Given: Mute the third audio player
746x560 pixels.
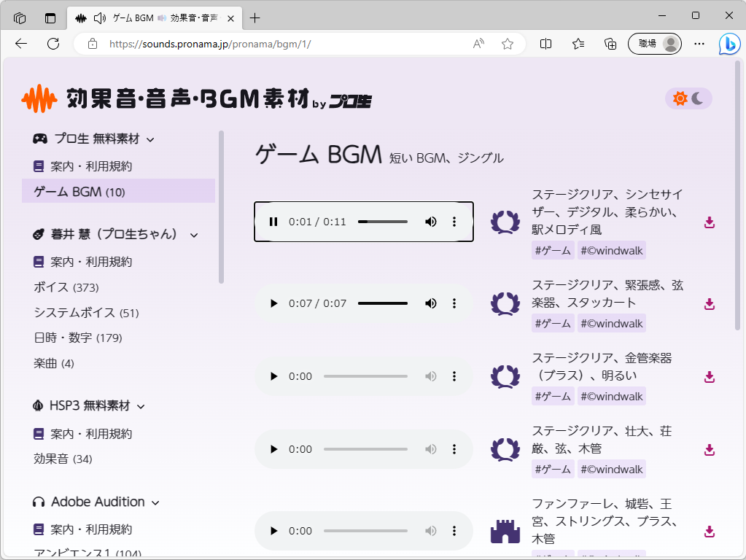Looking at the screenshot, I should point(430,376).
